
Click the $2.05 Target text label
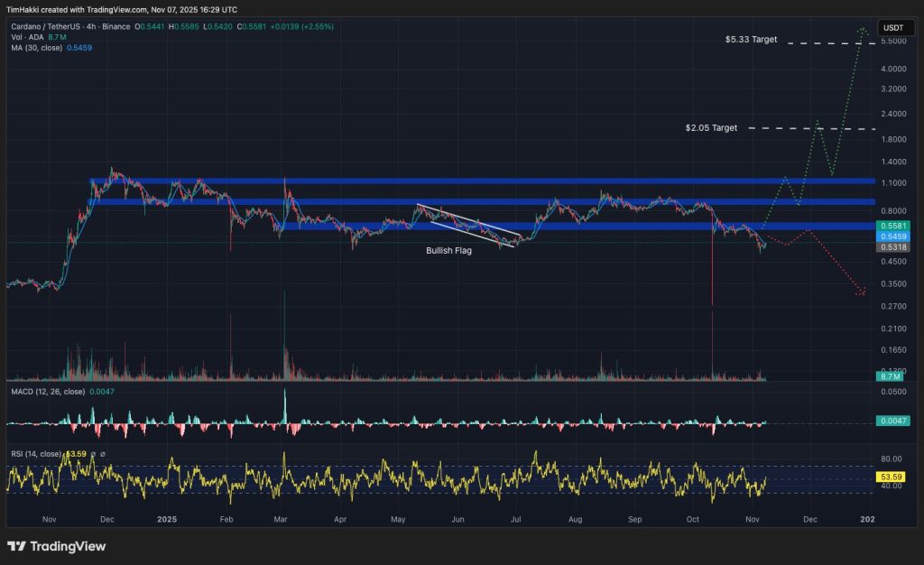click(711, 128)
